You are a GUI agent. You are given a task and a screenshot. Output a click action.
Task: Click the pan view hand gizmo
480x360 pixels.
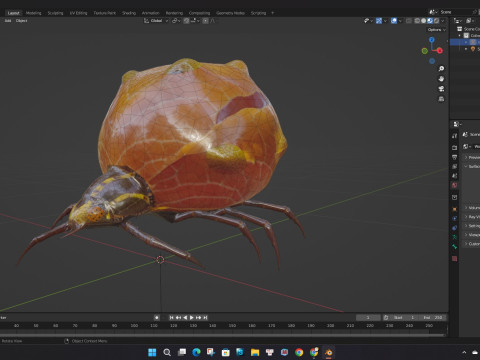[441, 79]
